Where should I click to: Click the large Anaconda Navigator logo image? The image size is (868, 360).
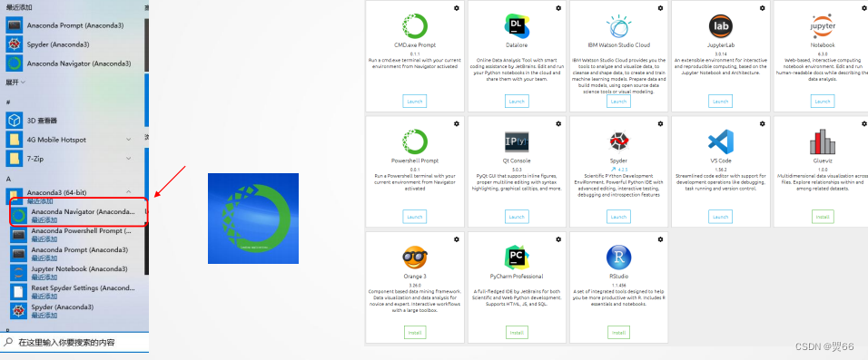click(253, 219)
